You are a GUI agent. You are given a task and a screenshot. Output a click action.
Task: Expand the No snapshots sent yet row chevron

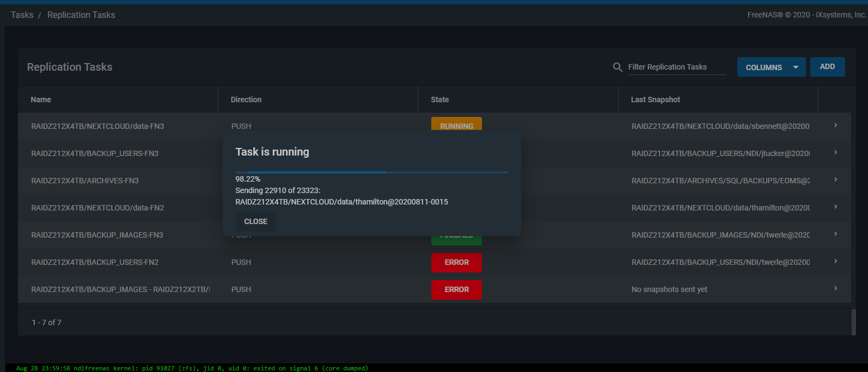coord(835,289)
